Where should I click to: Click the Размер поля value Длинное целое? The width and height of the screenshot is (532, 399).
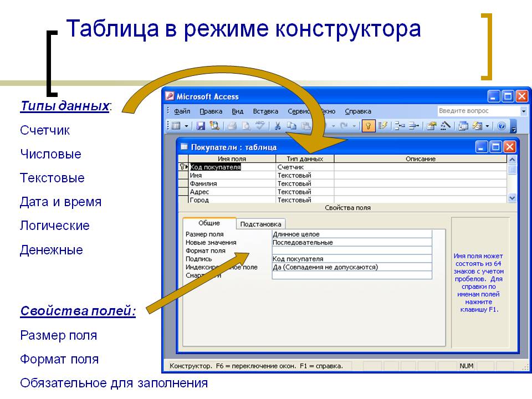(351, 234)
